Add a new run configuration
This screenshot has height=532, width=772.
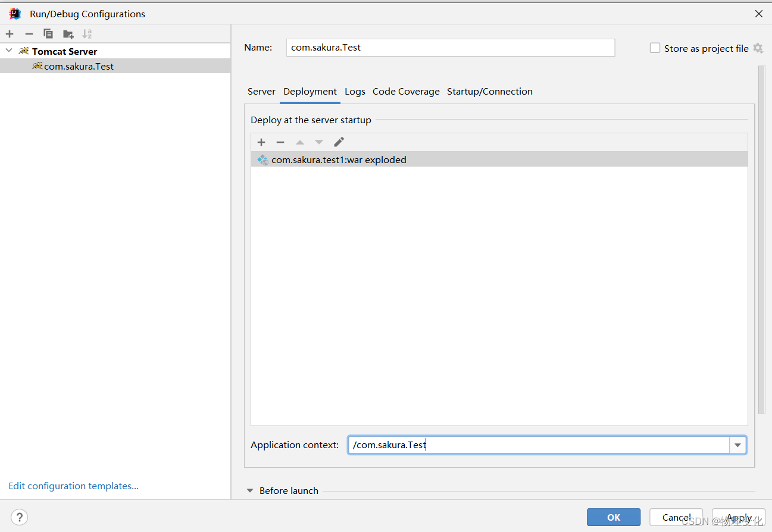pyautogui.click(x=9, y=34)
